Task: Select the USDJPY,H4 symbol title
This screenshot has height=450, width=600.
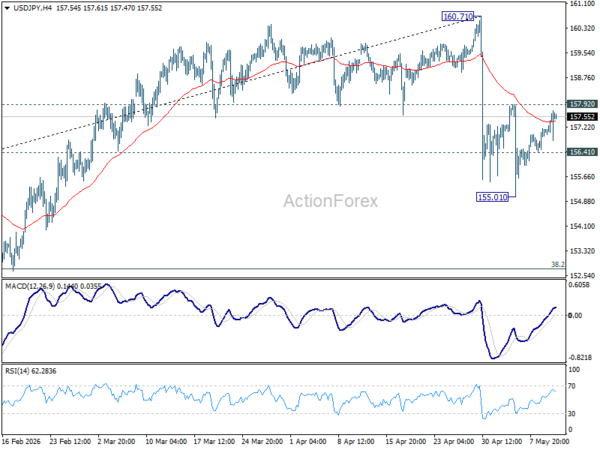Action: pyautogui.click(x=32, y=8)
